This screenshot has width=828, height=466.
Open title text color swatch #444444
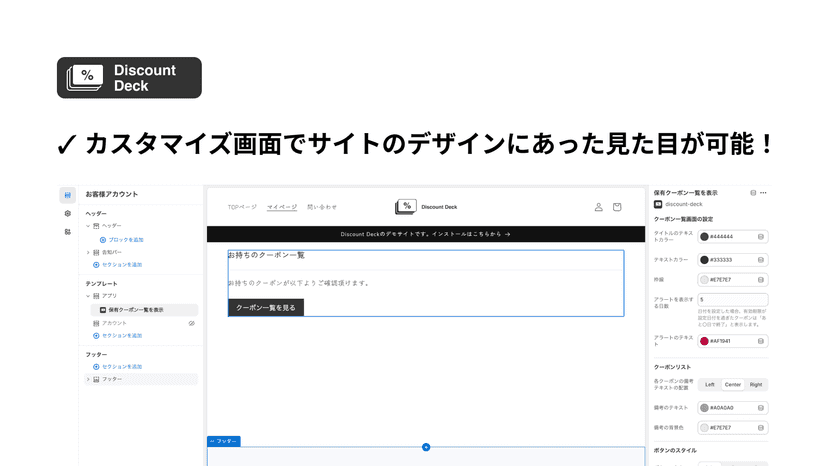coord(704,237)
